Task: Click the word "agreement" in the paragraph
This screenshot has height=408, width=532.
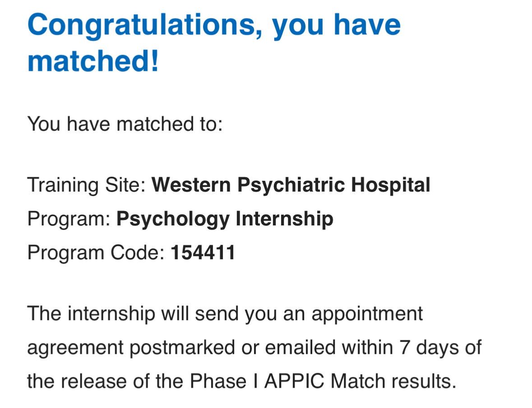Action: 75,348
